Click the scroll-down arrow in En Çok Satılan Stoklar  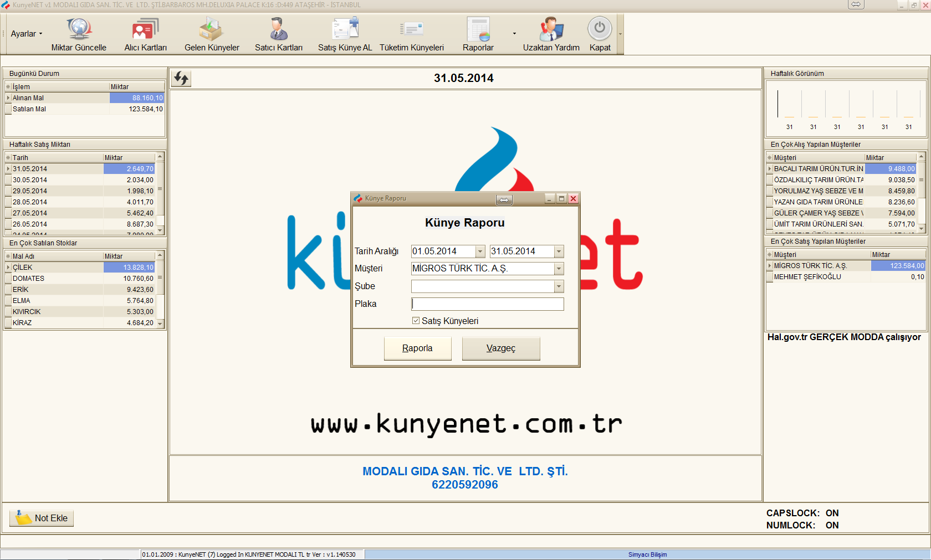pyautogui.click(x=160, y=323)
